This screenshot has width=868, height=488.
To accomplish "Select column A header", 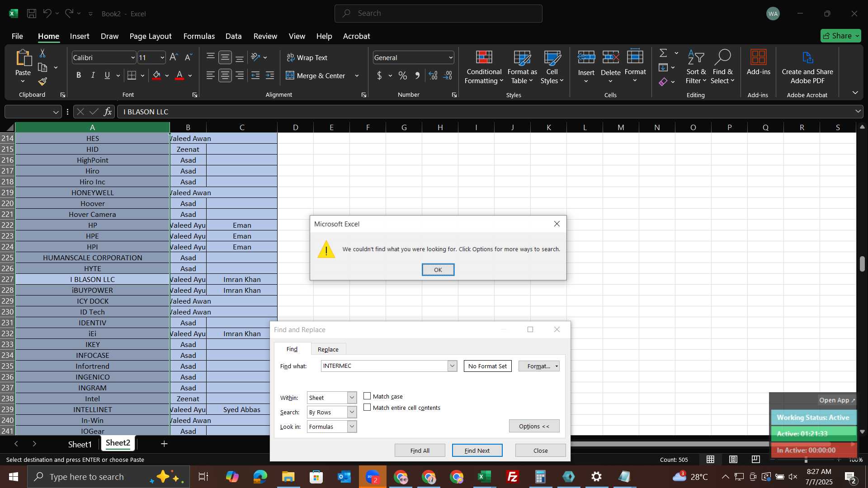I will (x=92, y=127).
